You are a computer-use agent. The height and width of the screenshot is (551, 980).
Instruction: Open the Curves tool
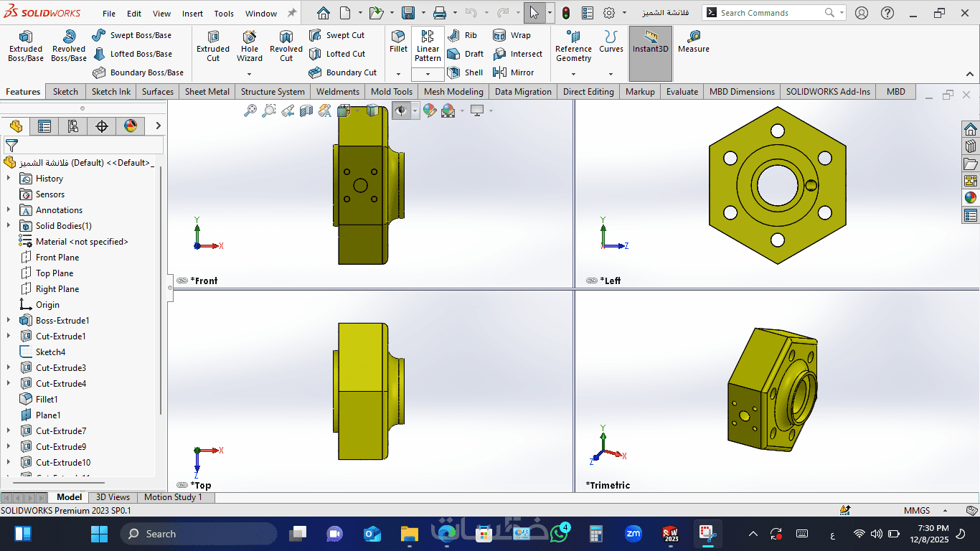tap(611, 42)
